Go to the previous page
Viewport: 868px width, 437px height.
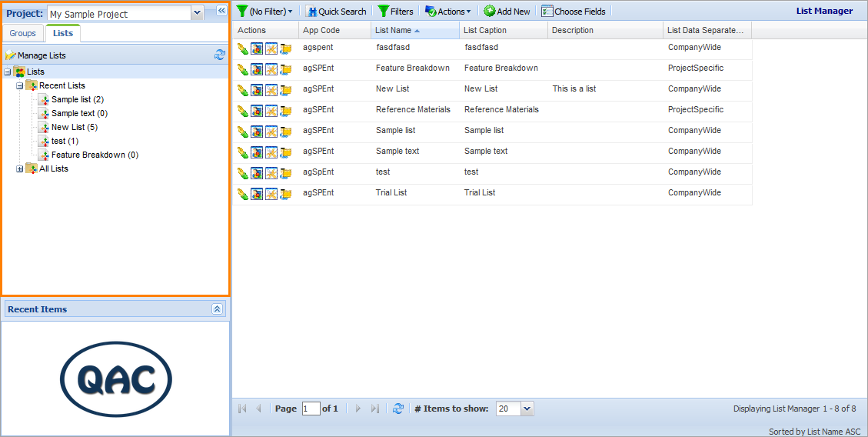258,409
